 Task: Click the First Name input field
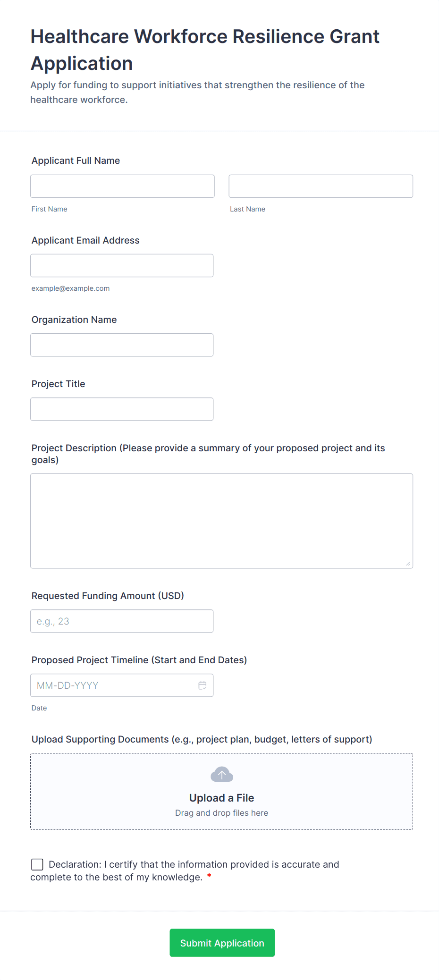(122, 186)
